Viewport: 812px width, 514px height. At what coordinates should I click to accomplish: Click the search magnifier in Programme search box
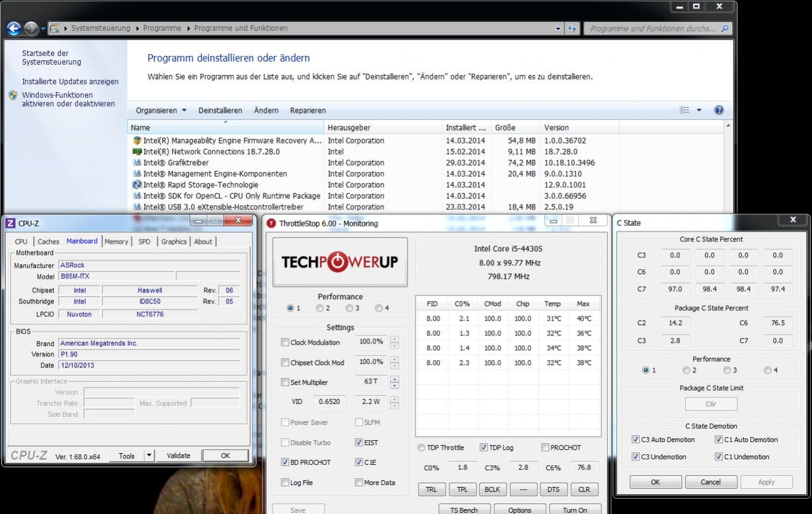725,28
